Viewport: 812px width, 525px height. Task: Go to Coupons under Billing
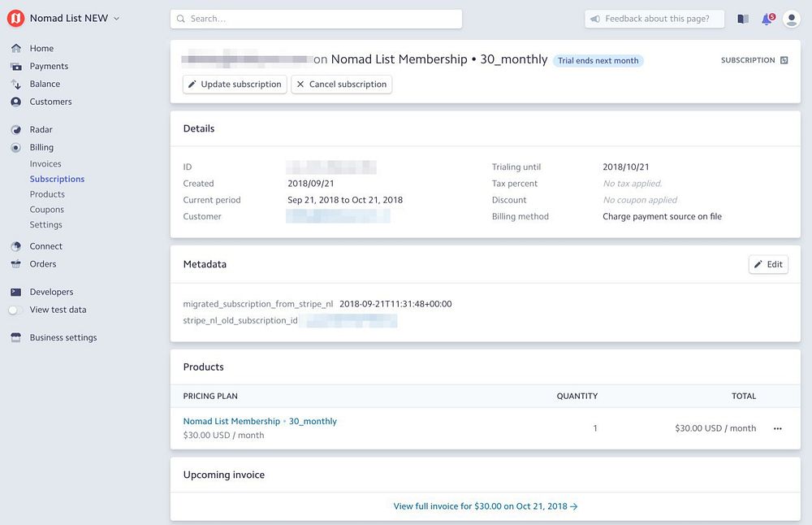tap(47, 210)
